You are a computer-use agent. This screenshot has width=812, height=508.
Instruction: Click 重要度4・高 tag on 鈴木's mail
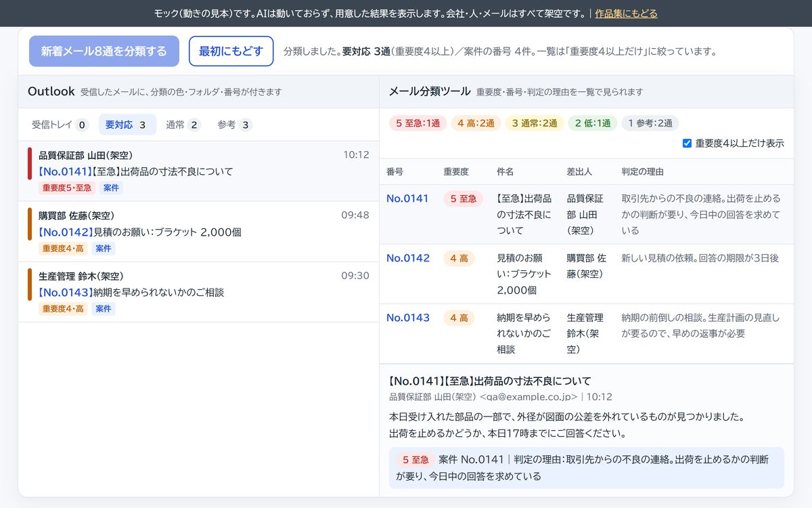[x=63, y=309]
